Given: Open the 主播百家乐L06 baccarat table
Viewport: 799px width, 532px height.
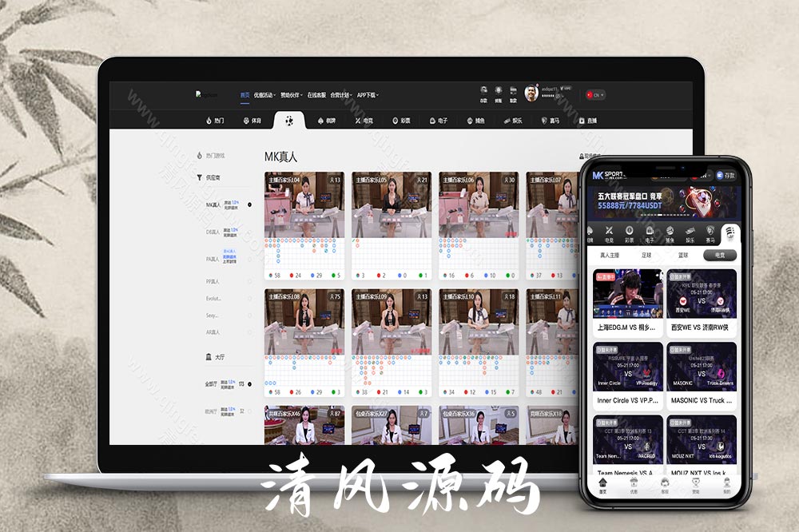Looking at the screenshot, I should (x=479, y=226).
